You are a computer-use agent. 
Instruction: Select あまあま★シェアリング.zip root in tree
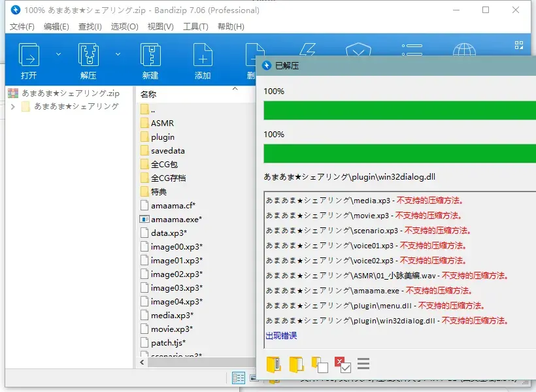71,93
